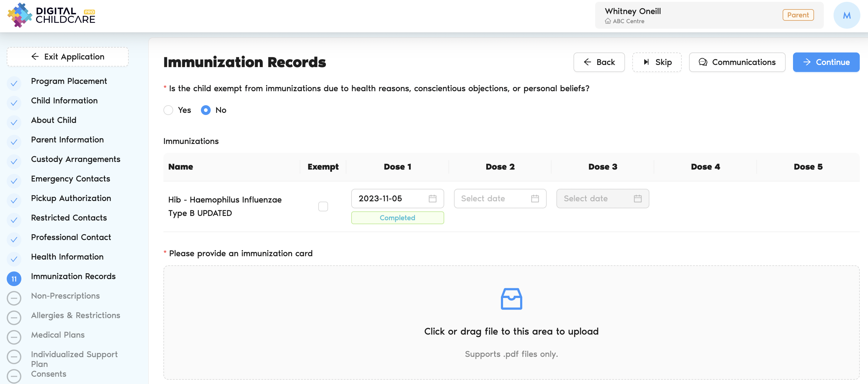Click the inbox upload icon

tap(511, 299)
